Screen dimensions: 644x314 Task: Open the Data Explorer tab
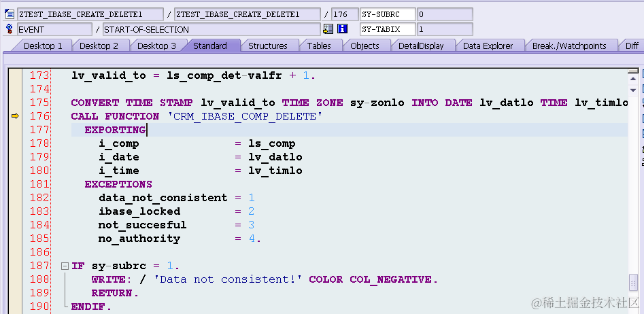click(488, 46)
